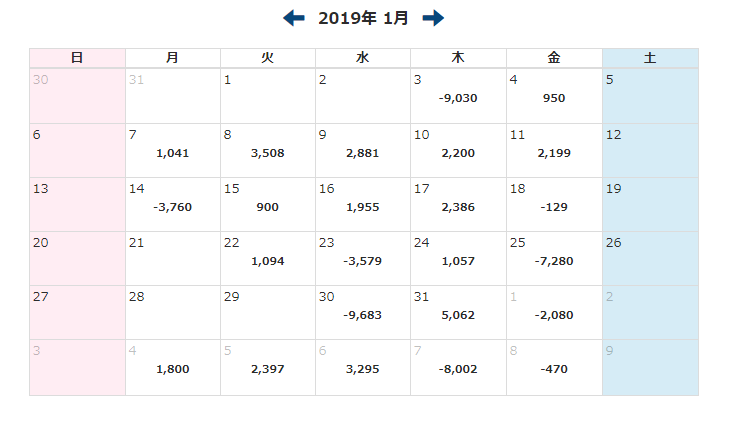
Task: Select January 9 cell showing 2,881
Action: (x=363, y=151)
